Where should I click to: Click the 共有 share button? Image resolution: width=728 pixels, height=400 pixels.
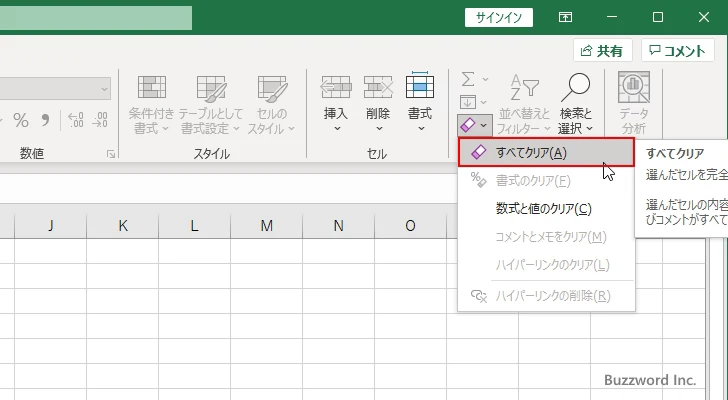603,50
